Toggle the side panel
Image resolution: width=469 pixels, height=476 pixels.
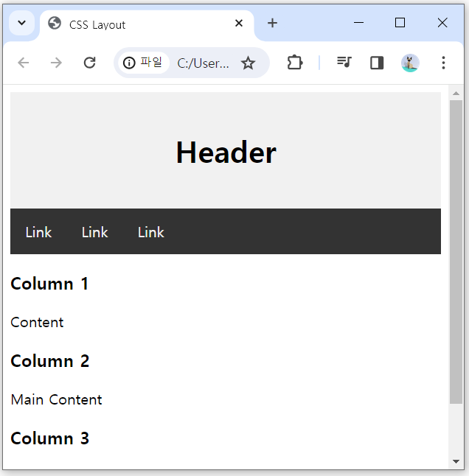[x=377, y=63]
